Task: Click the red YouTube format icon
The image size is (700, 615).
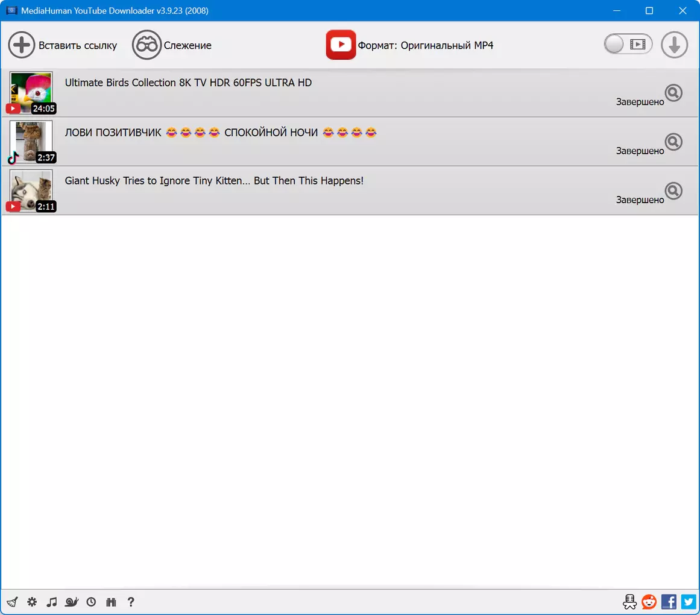Action: (x=341, y=45)
